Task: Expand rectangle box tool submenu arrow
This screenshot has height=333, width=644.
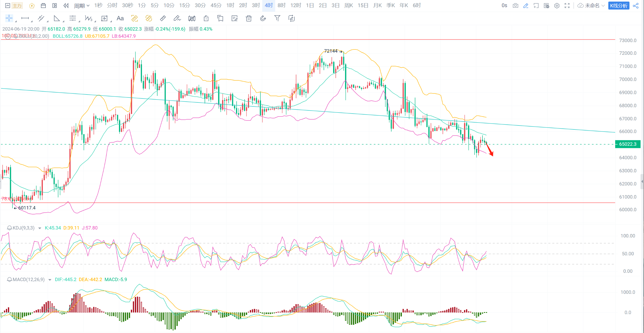Action: [111, 21]
